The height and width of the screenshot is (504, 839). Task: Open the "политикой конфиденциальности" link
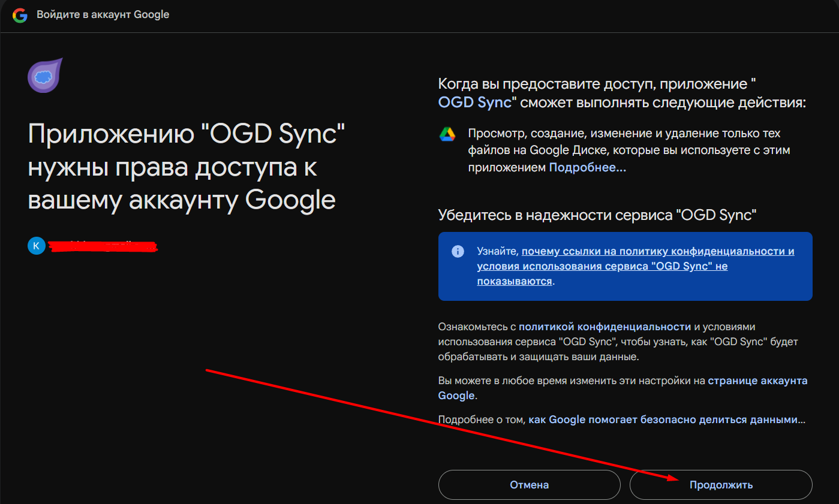click(605, 327)
